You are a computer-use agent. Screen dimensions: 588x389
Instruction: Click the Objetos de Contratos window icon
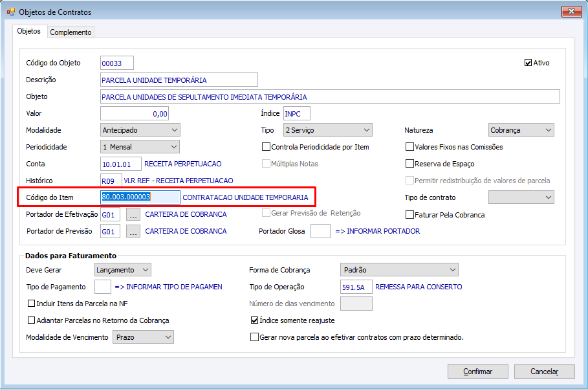[10, 12]
